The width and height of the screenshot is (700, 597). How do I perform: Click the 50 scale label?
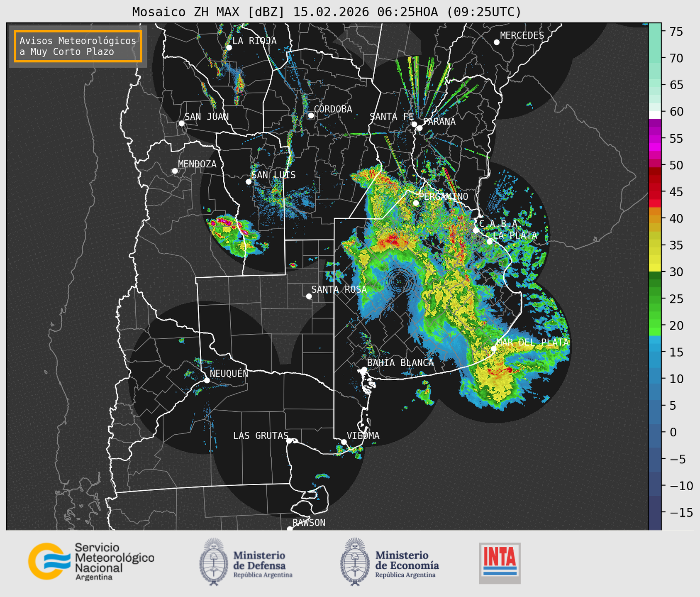point(676,165)
